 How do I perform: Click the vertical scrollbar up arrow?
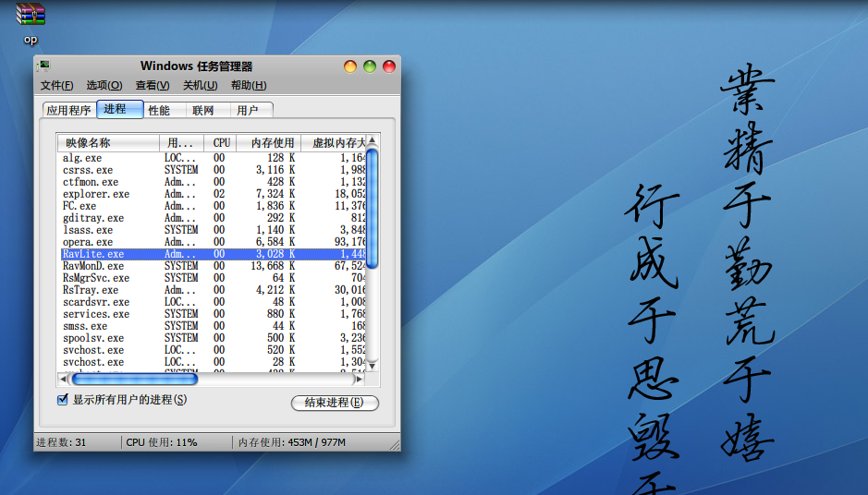click(373, 140)
